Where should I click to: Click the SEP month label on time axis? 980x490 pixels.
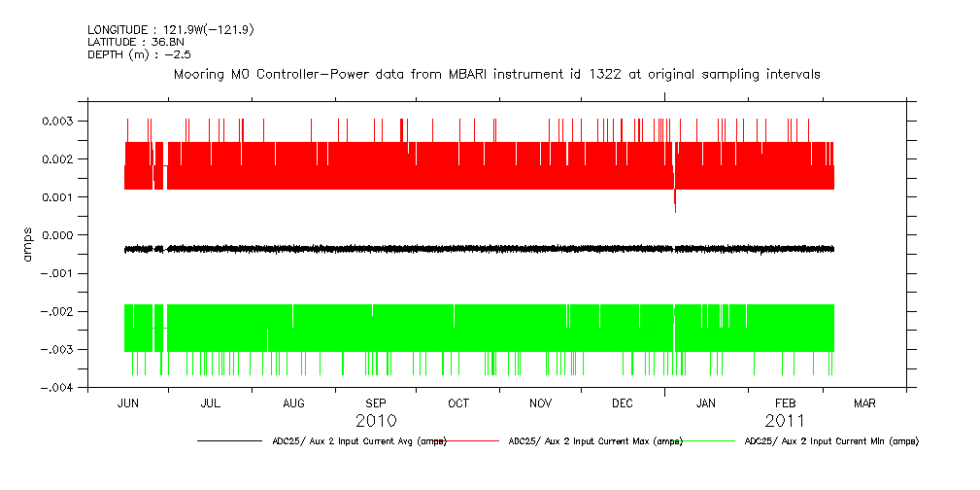[x=376, y=403]
